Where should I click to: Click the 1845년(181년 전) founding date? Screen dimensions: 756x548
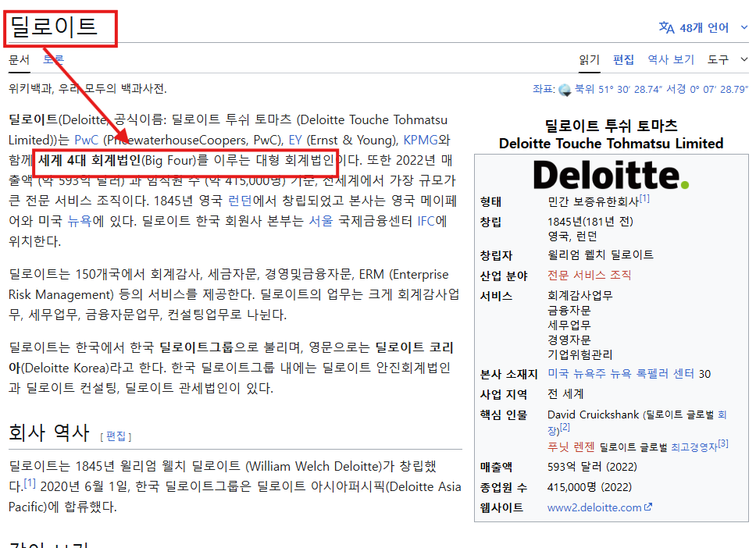(x=590, y=222)
